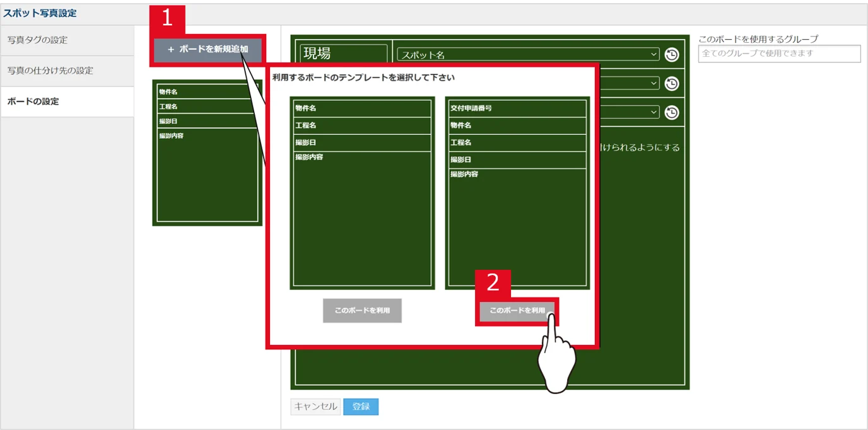Open the 写真の仕分け先の設定 sidebar item

point(67,71)
